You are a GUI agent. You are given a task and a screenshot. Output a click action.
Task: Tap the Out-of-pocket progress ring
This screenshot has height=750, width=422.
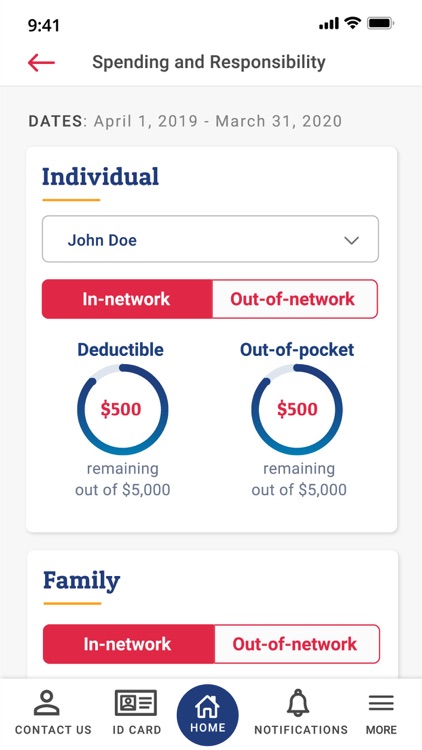(x=297, y=409)
